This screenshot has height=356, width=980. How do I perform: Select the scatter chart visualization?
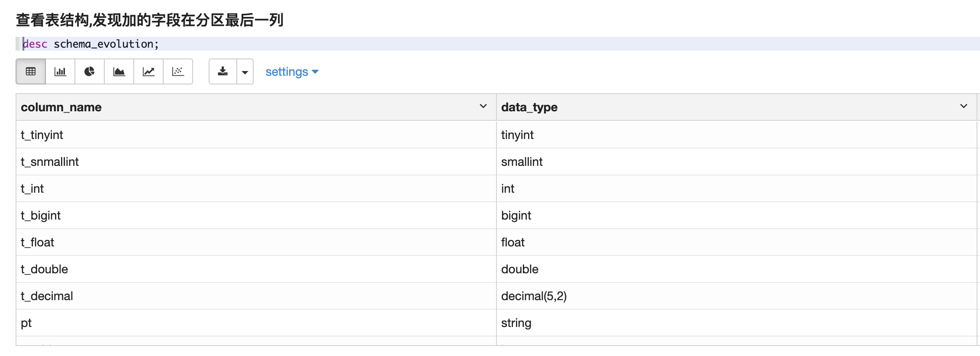click(x=178, y=71)
